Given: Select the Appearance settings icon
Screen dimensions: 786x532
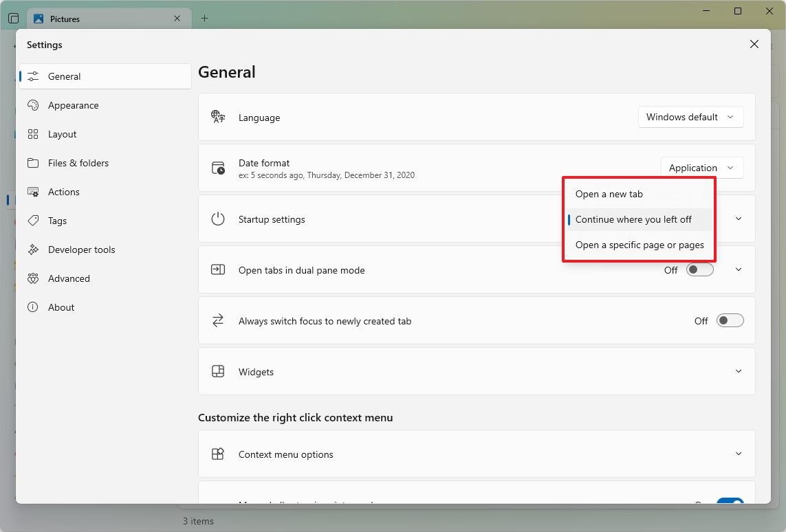Looking at the screenshot, I should coord(34,105).
